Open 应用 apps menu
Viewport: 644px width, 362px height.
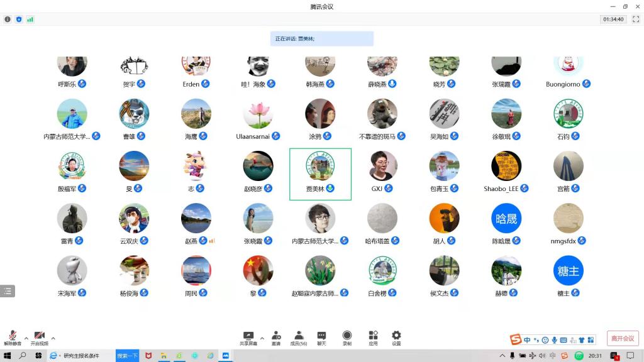[x=373, y=337]
